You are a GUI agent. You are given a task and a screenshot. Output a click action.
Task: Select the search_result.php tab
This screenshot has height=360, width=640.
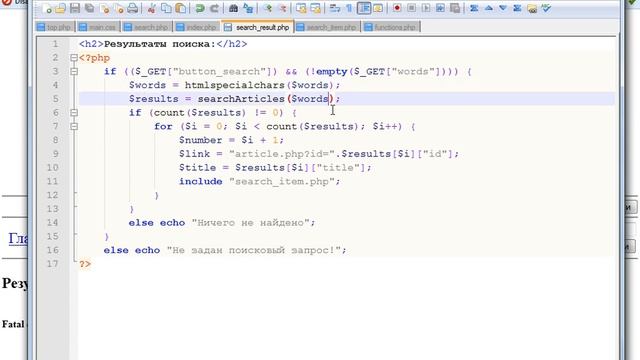click(258, 27)
